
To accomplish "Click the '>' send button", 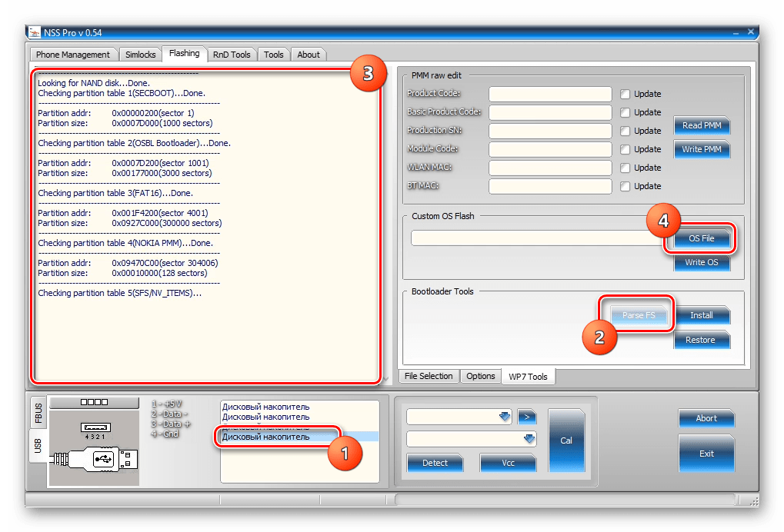I will pyautogui.click(x=527, y=417).
